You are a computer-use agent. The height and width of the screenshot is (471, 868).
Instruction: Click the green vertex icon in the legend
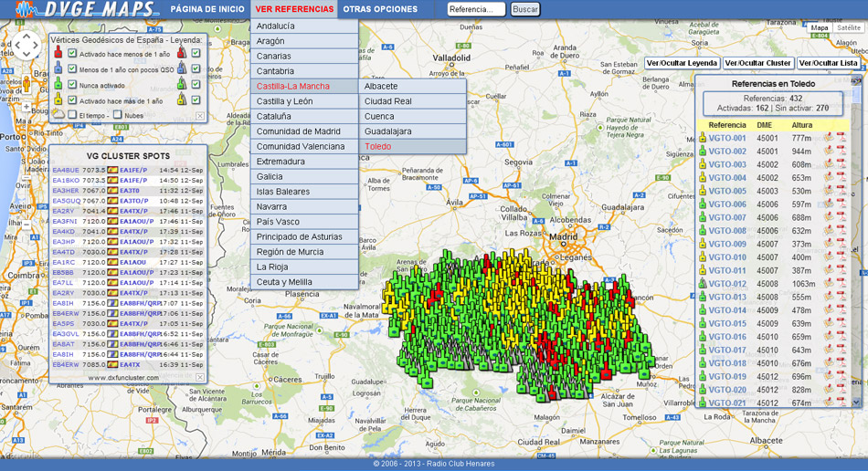[58, 84]
